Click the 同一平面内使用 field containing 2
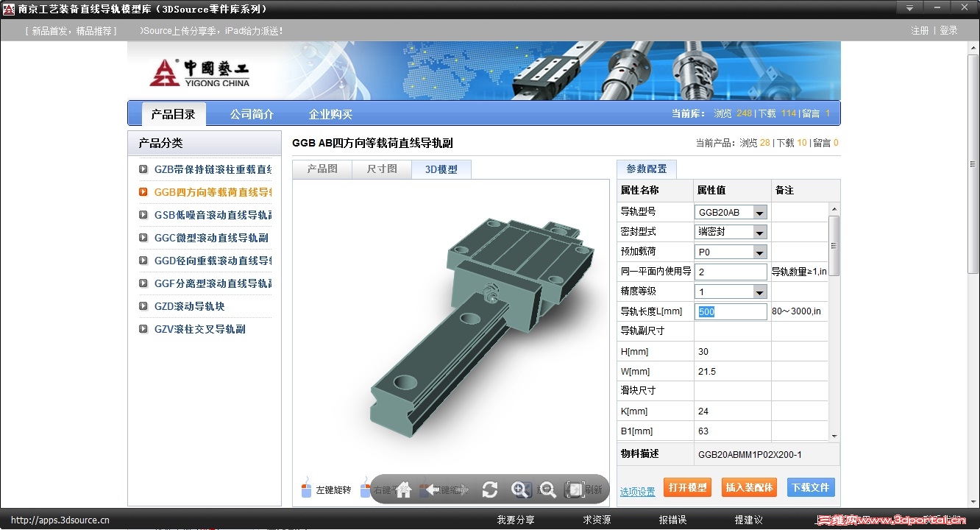The height and width of the screenshot is (530, 980). pyautogui.click(x=731, y=272)
